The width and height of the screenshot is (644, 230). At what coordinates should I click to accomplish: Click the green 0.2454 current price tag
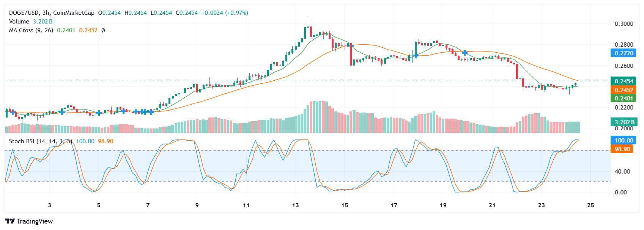pos(624,81)
